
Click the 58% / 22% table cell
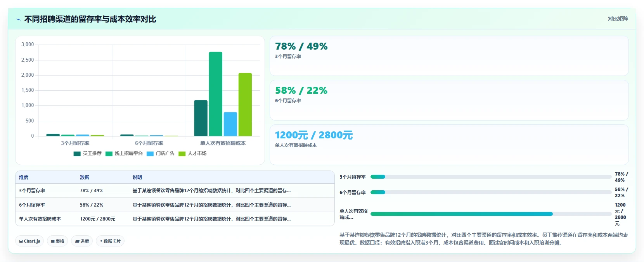click(92, 205)
